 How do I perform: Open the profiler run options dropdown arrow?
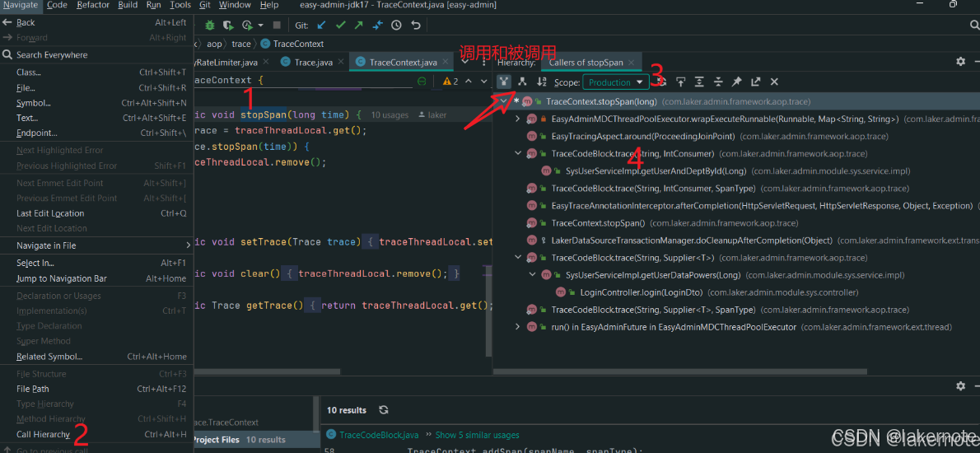(260, 26)
